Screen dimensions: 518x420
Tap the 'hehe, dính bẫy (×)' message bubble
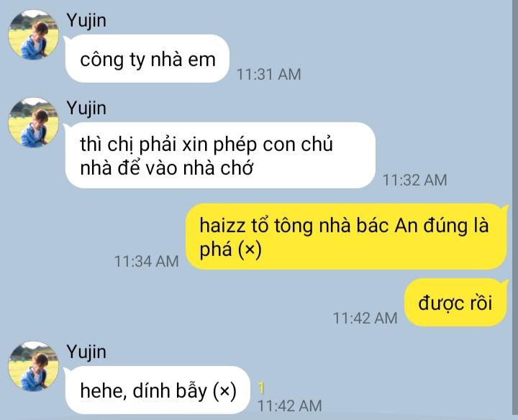(158, 390)
